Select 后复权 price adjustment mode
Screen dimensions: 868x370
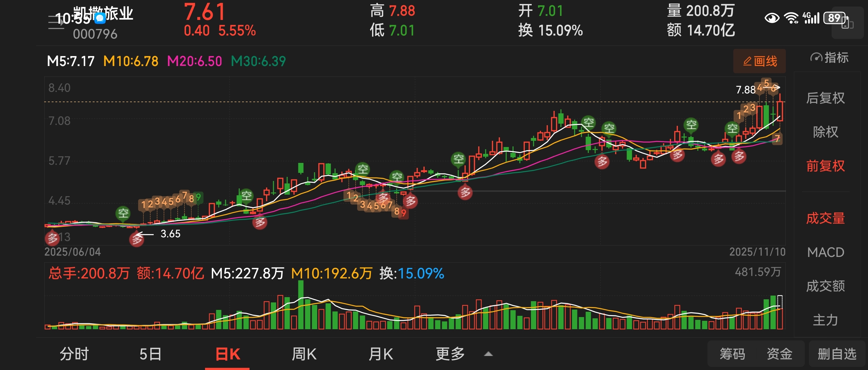pyautogui.click(x=825, y=98)
